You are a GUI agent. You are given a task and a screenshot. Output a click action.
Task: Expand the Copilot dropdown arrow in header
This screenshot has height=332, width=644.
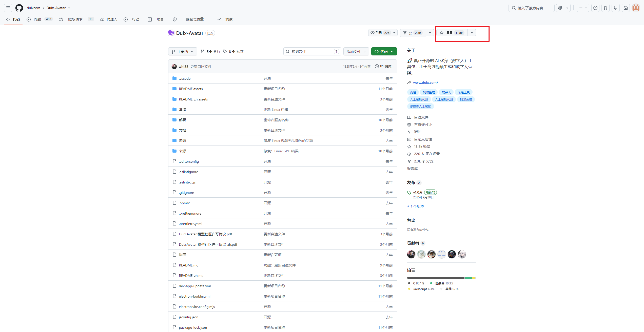[x=567, y=8]
